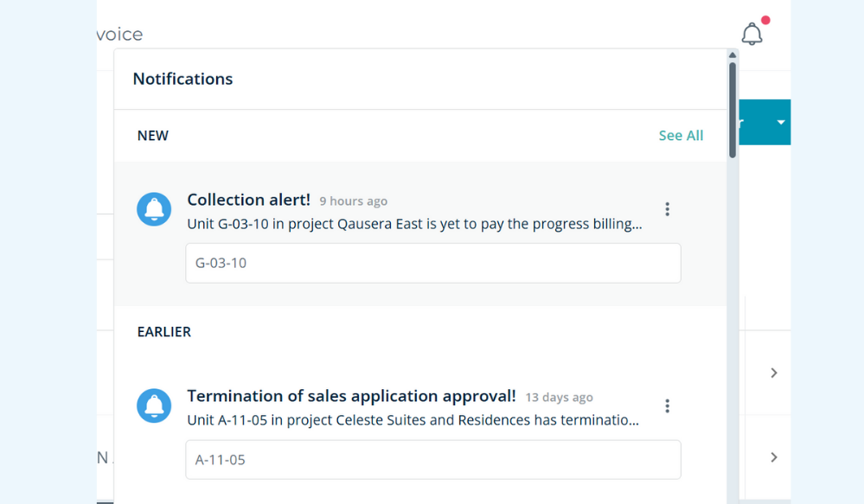864x504 pixels.
Task: Click the bell avatar beside Termination notification
Action: coord(154,406)
